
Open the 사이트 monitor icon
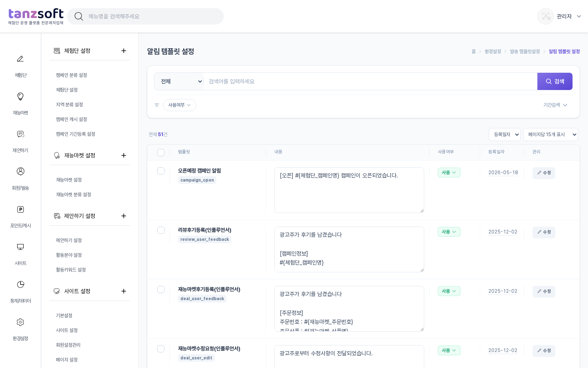[20, 247]
